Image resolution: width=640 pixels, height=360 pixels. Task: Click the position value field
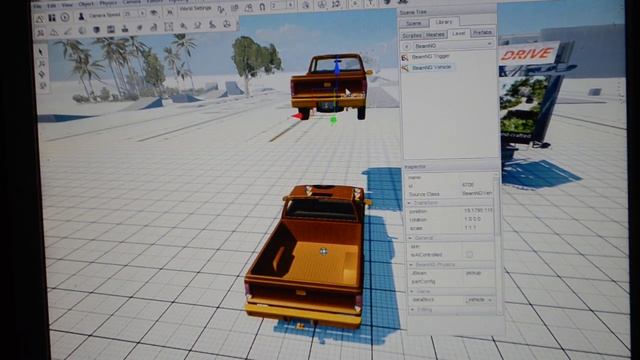478,211
